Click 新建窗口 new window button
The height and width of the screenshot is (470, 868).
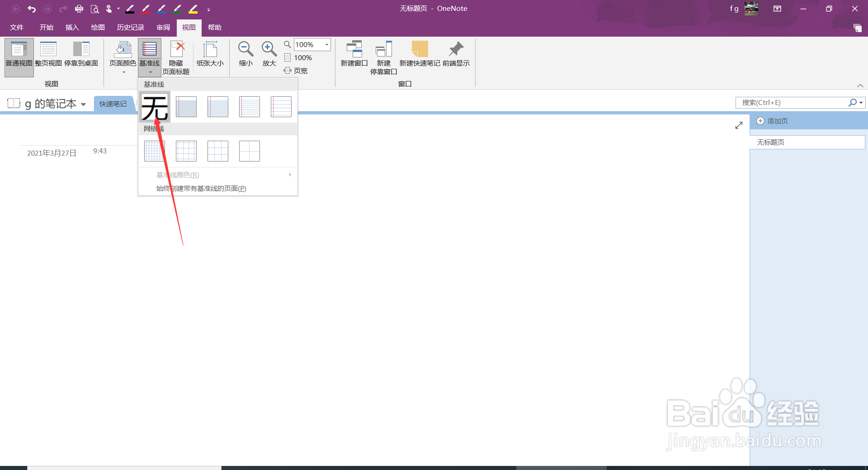pyautogui.click(x=354, y=54)
